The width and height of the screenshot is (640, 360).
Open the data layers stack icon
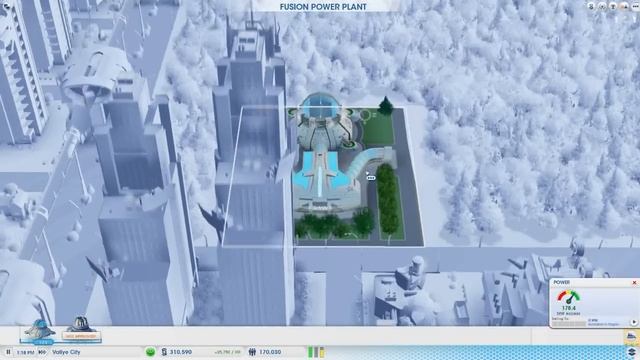coord(632,352)
